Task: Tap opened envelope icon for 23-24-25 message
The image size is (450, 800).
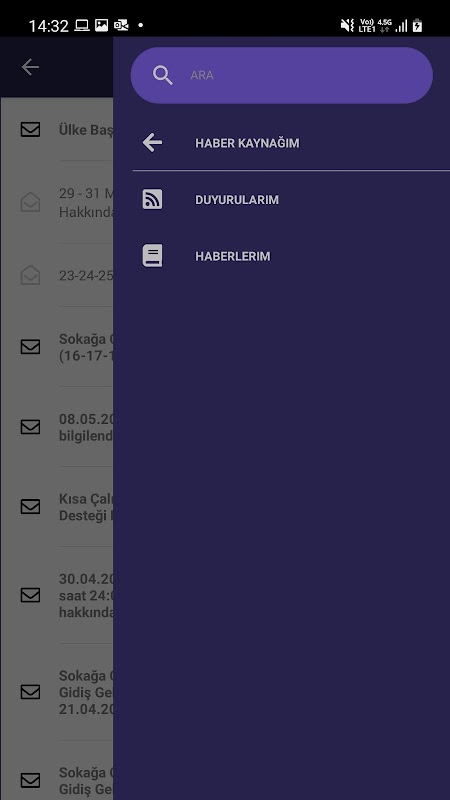Action: (x=30, y=275)
